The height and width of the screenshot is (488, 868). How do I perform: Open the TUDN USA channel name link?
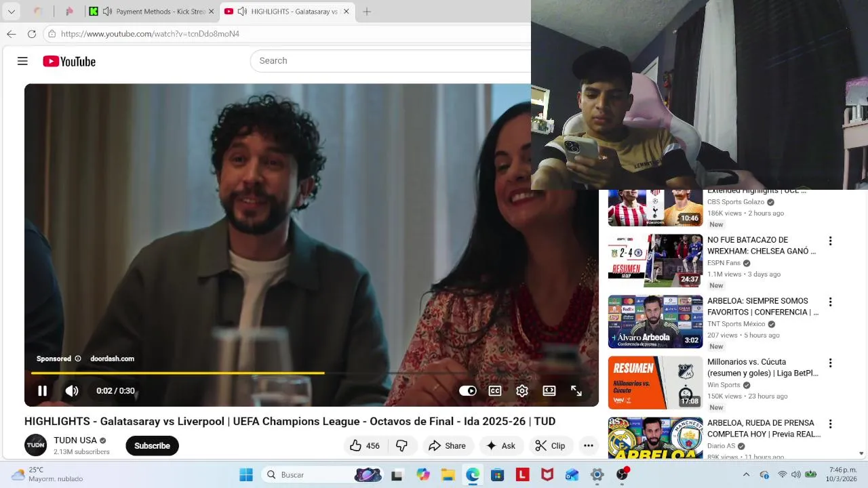(75, 441)
